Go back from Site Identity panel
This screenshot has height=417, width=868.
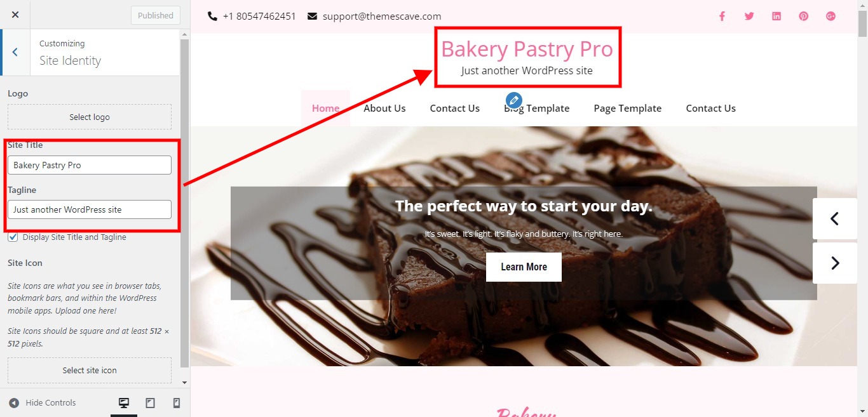15,53
